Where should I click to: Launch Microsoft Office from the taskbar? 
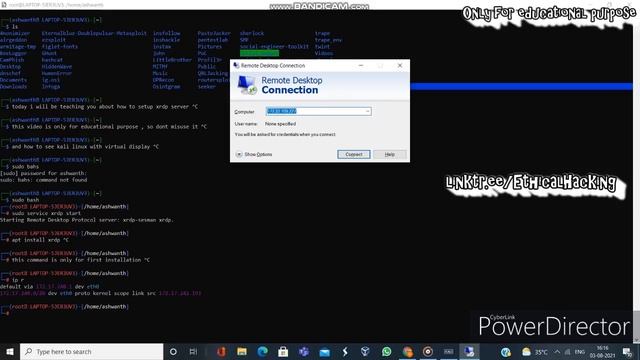pyautogui.click(x=221, y=351)
